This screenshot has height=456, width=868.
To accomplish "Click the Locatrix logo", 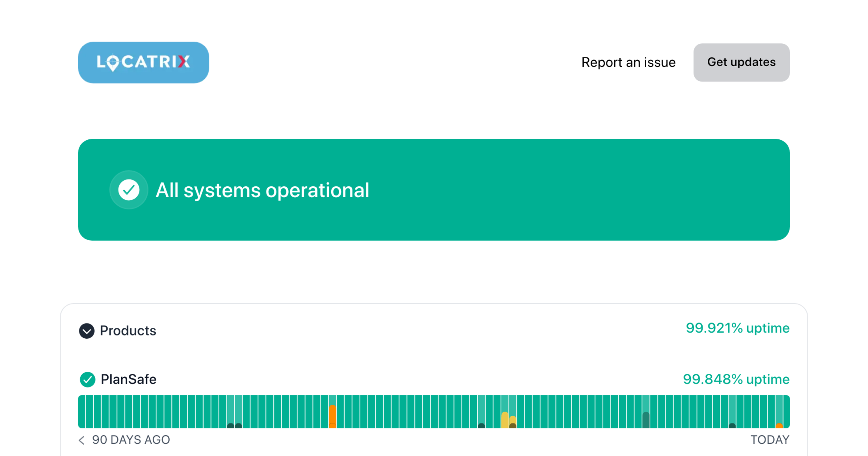I will click(143, 62).
